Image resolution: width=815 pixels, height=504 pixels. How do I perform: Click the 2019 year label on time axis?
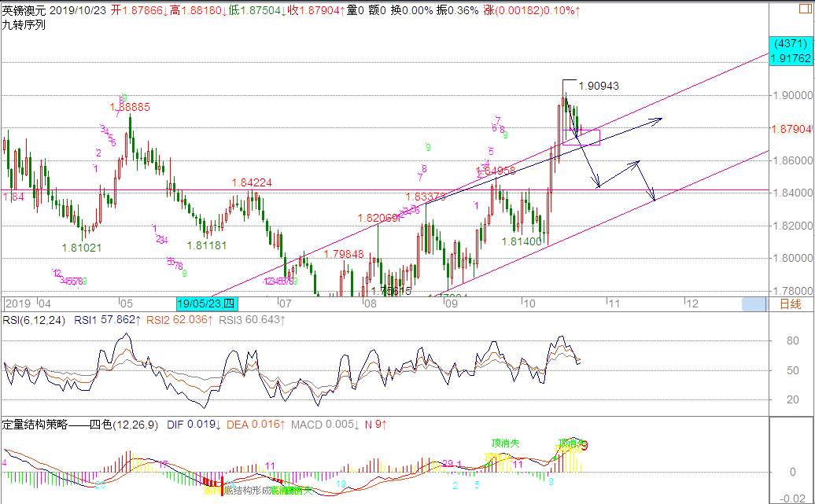[18, 304]
